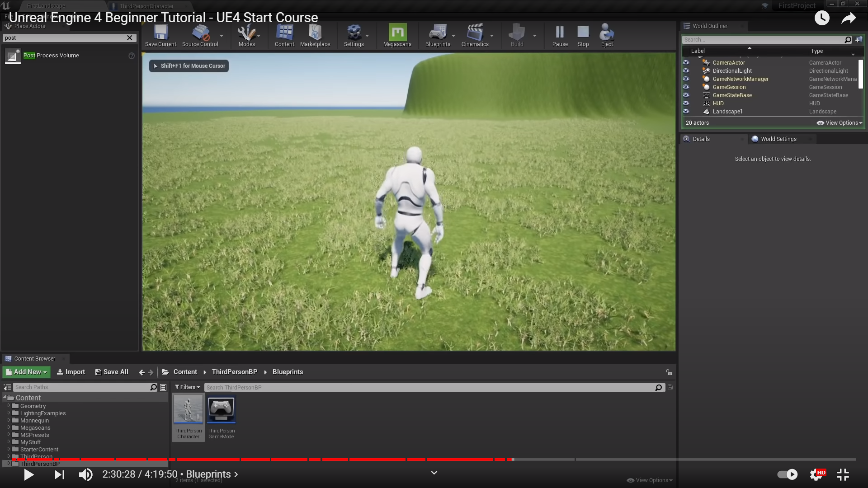
Task: Click the Add New button
Action: tap(27, 372)
